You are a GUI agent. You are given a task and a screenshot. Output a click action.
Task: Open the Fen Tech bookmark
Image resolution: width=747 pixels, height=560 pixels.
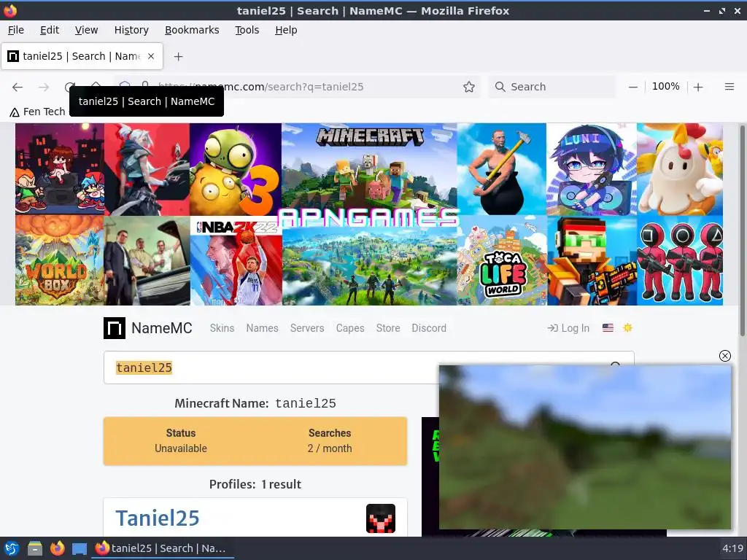click(x=38, y=112)
